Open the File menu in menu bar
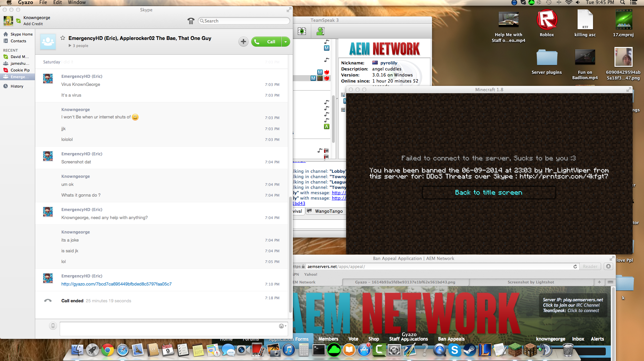This screenshot has width=644, height=361. pyautogui.click(x=43, y=3)
